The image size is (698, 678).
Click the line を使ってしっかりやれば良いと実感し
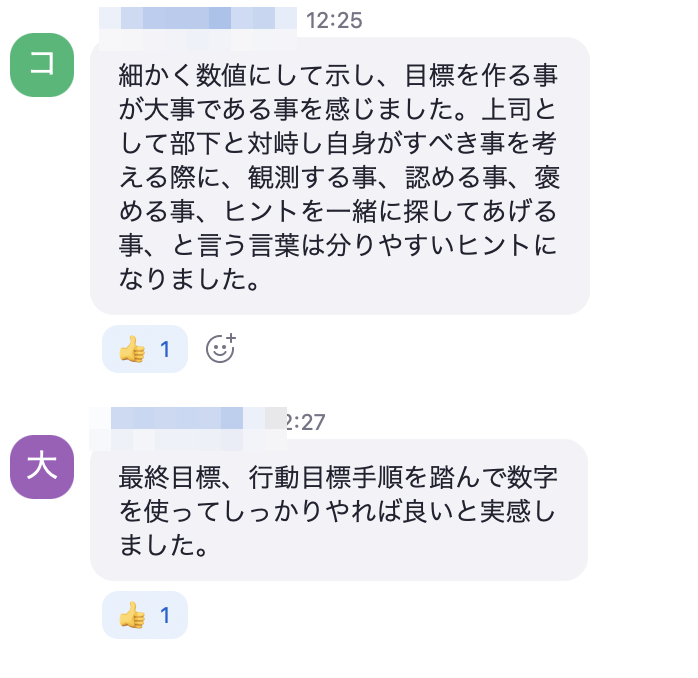coord(338,511)
